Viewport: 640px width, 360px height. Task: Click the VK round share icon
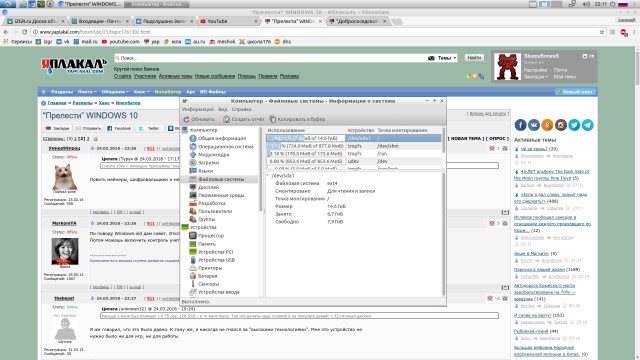tap(533, 125)
